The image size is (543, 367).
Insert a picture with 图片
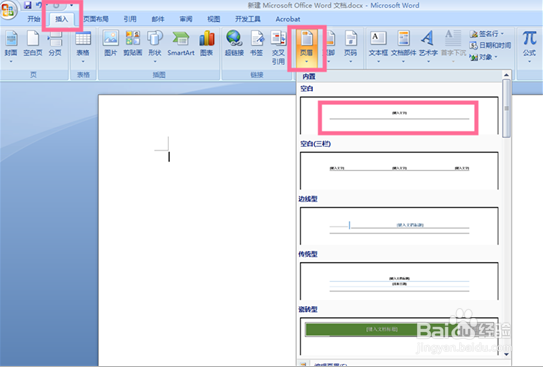pyautogui.click(x=111, y=43)
